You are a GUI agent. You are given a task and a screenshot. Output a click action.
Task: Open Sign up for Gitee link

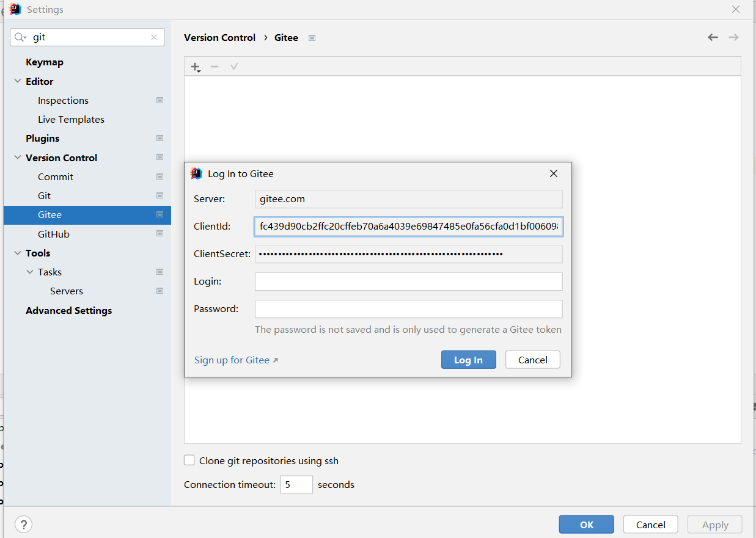coord(236,360)
